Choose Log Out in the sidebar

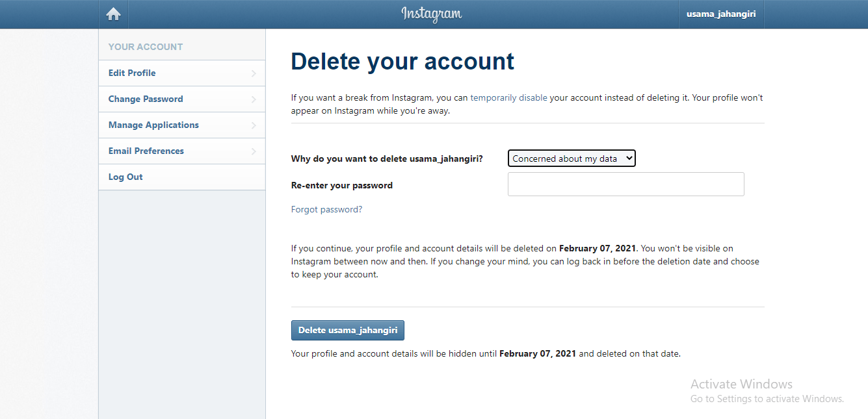[125, 177]
